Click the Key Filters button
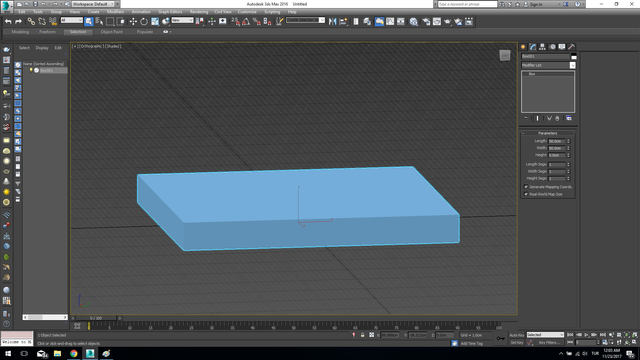640x360 pixels. pyautogui.click(x=549, y=343)
